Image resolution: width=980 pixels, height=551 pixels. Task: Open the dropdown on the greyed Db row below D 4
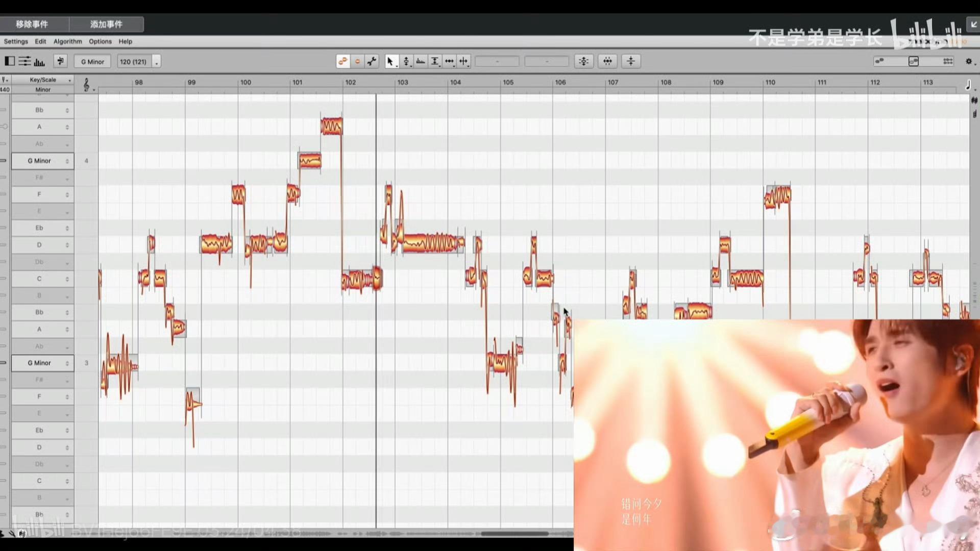67,263
